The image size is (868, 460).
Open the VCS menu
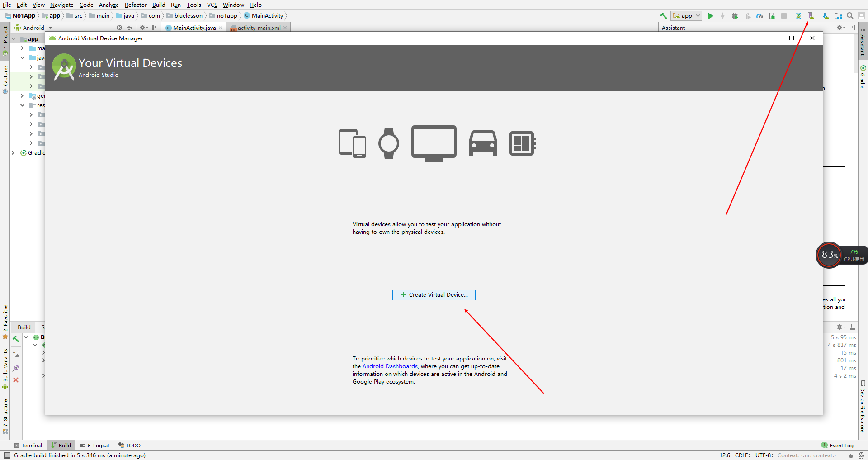212,5
